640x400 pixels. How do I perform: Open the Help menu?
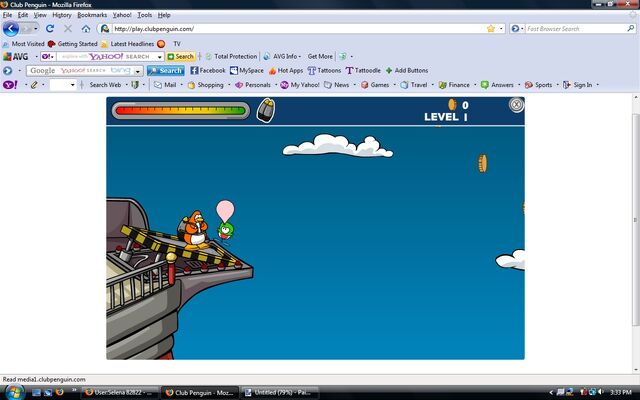(164, 15)
